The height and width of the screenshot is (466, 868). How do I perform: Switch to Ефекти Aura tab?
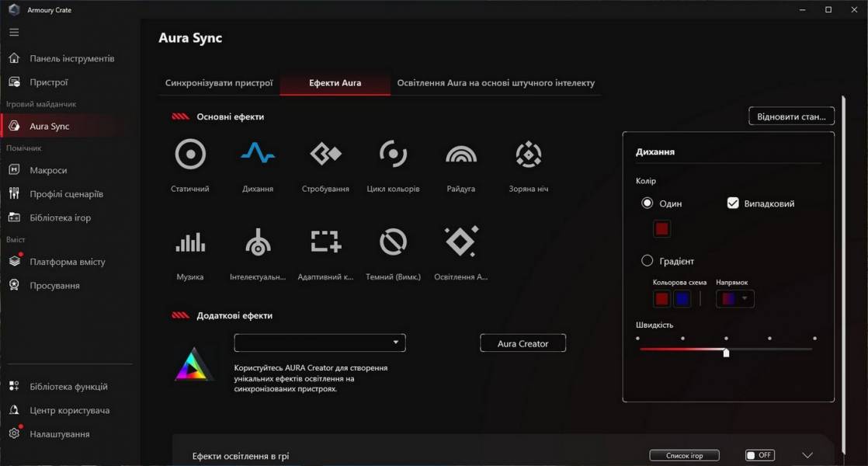pyautogui.click(x=335, y=83)
